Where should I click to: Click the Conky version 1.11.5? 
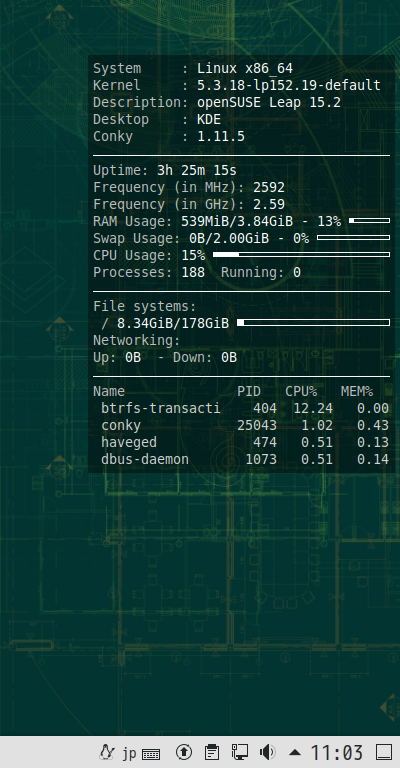point(221,137)
